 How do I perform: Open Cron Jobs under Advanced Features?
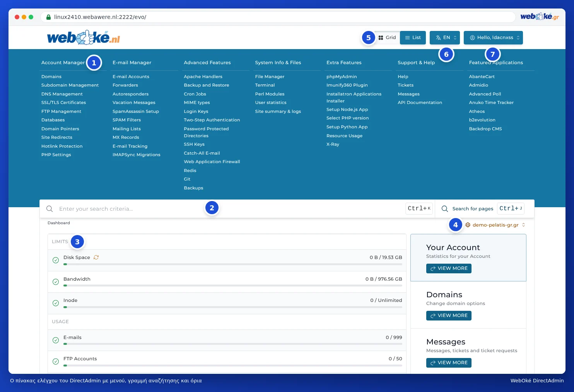(195, 94)
